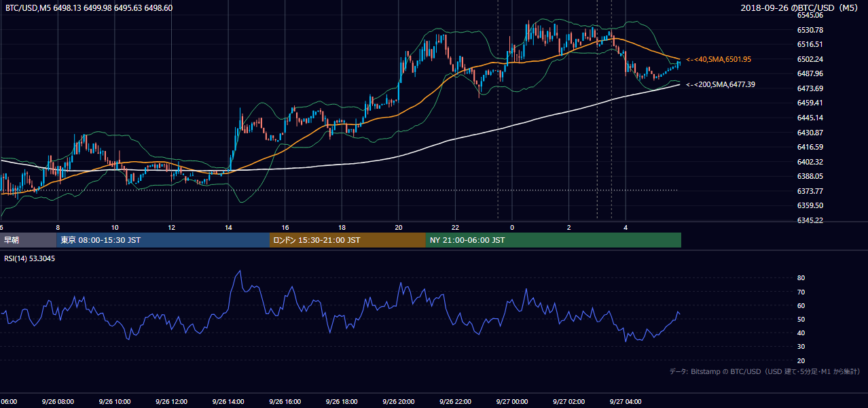
Task: Click the 早朝 session bar
Action: (x=28, y=240)
